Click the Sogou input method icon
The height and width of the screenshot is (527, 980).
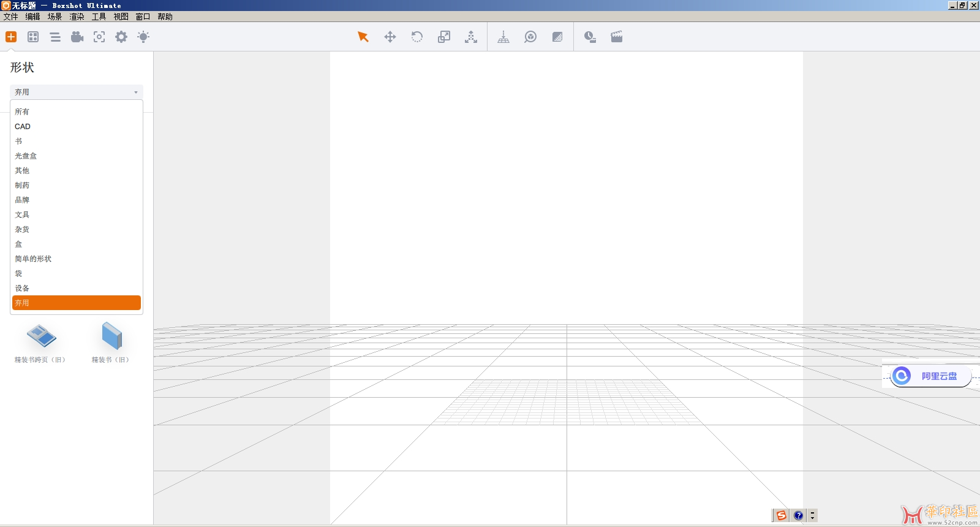(782, 515)
